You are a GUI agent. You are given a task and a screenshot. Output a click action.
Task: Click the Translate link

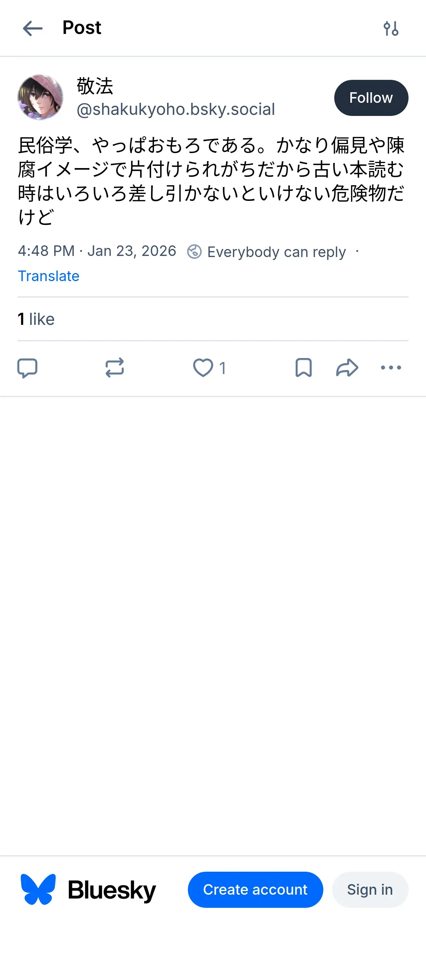tap(49, 276)
